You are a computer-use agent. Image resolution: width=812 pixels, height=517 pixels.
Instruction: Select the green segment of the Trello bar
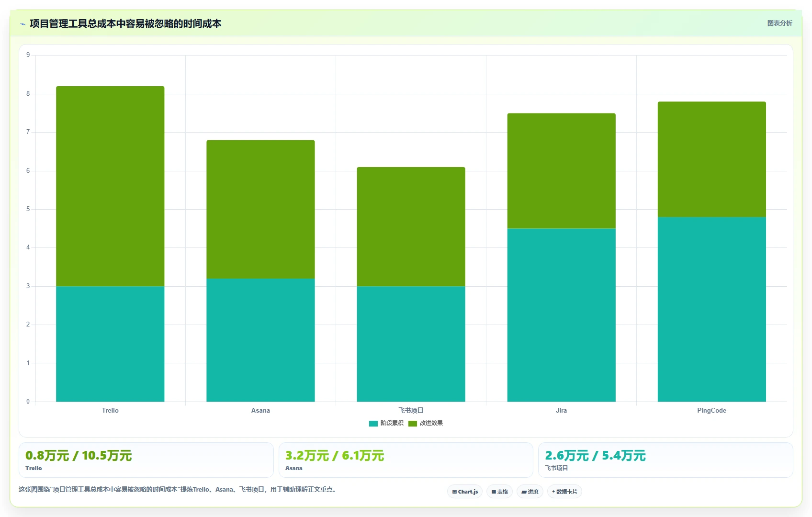(x=110, y=186)
